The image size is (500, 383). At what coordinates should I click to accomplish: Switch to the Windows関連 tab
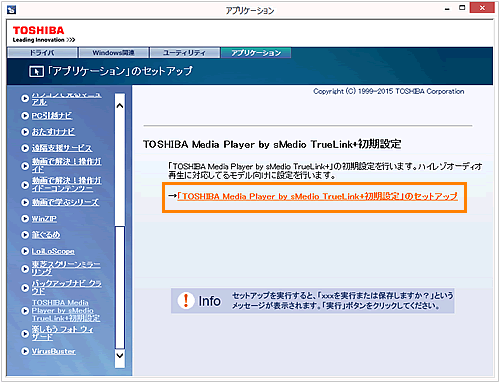(x=113, y=53)
